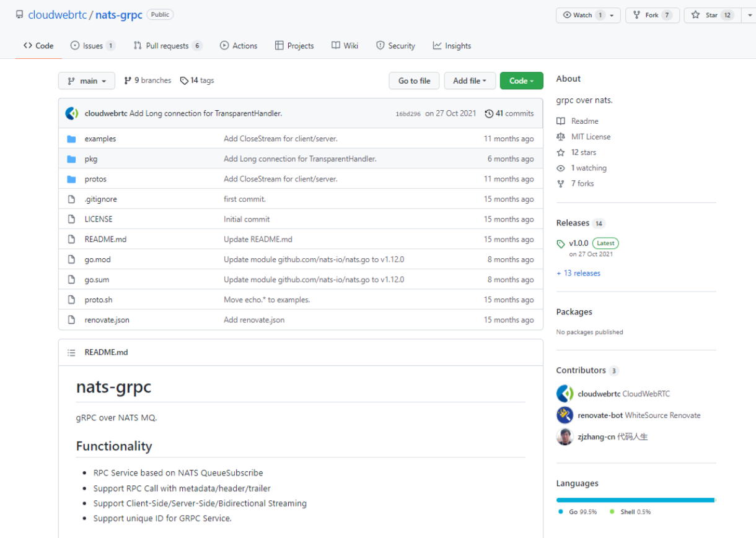Click the Go to file button
Screen dimensions: 756x538
coord(414,81)
